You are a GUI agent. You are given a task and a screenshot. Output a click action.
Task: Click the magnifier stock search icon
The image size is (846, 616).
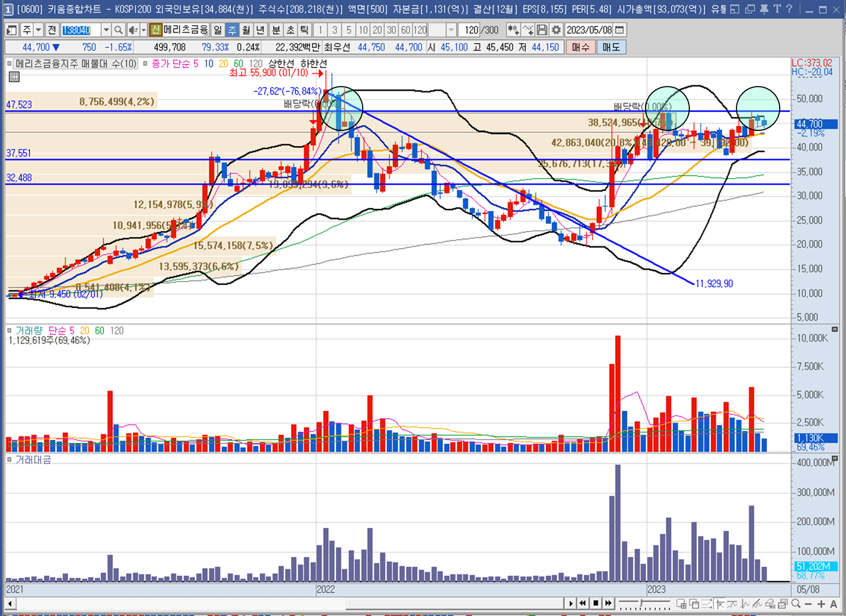pyautogui.click(x=118, y=30)
